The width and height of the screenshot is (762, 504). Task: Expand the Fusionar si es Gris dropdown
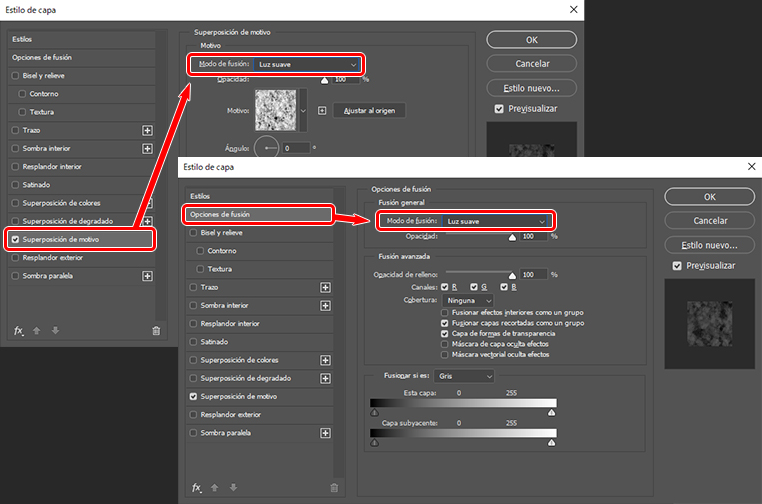coord(465,376)
